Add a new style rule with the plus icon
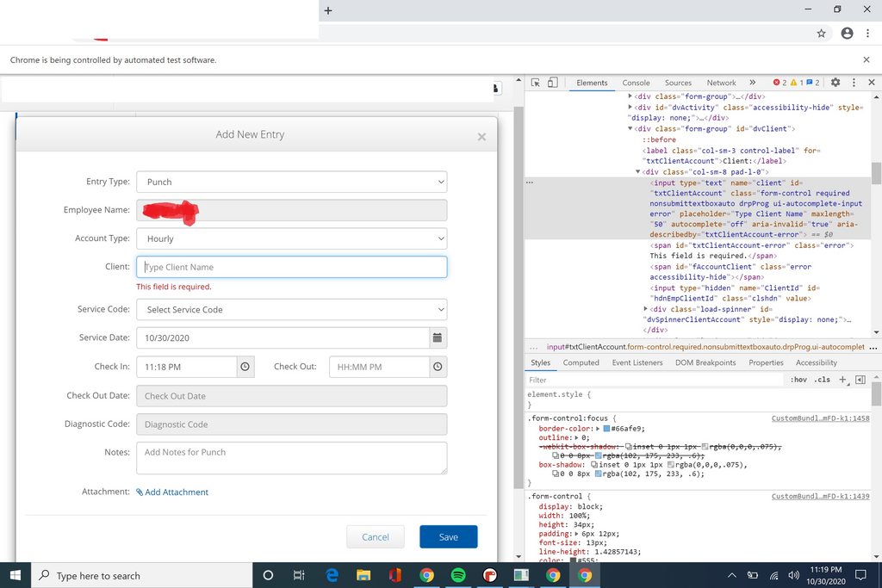 842,380
